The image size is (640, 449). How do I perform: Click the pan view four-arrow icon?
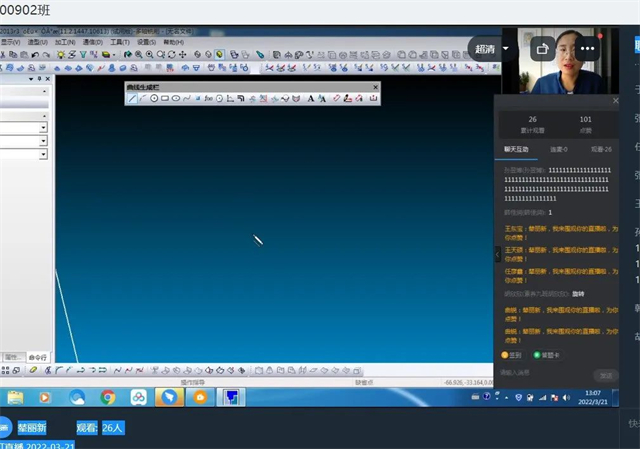[182, 54]
